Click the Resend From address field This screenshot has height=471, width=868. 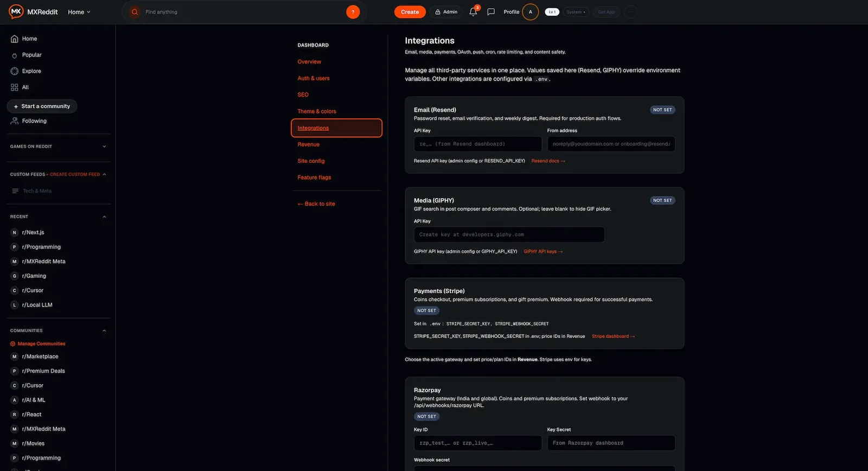click(611, 144)
